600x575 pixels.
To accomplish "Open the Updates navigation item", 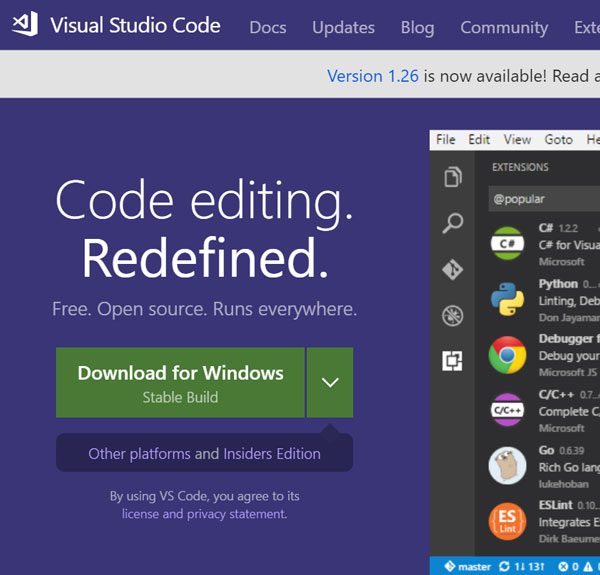I will coord(343,28).
